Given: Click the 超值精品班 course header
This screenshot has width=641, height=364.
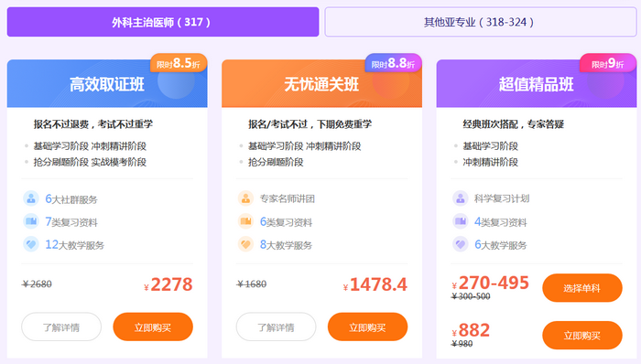Looking at the screenshot, I should 537,84.
